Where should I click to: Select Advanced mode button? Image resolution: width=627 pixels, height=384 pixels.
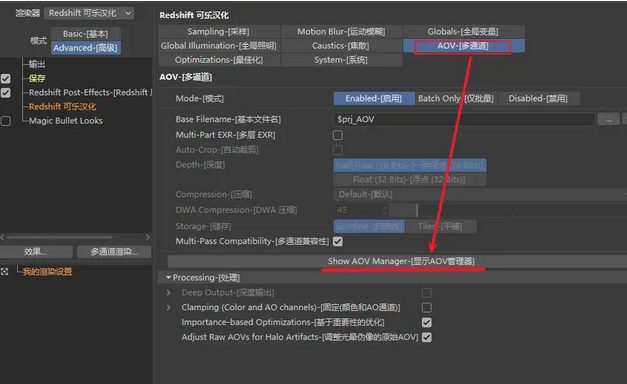[x=86, y=48]
